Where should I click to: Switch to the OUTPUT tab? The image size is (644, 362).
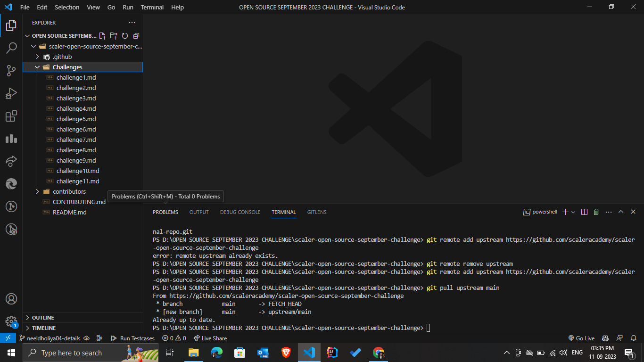coord(198,212)
